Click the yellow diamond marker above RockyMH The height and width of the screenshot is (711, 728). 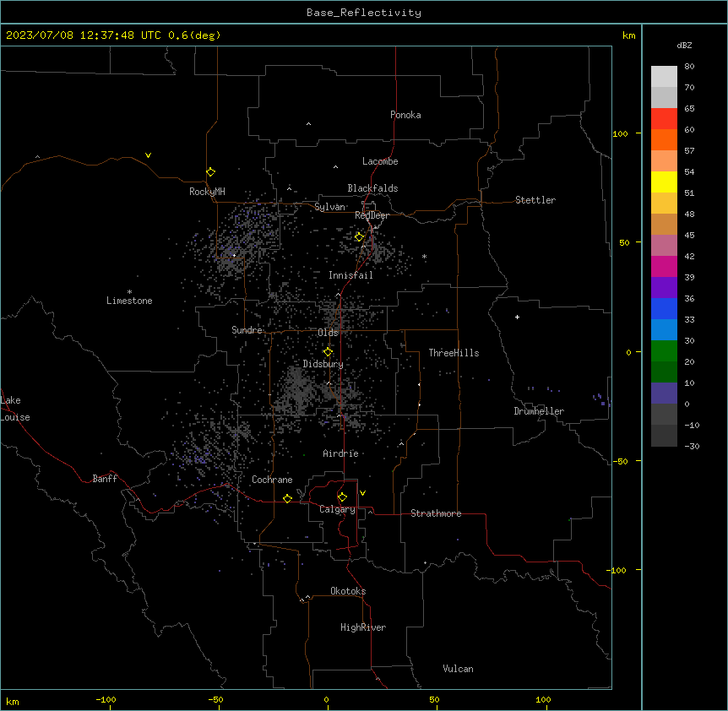pos(210,172)
